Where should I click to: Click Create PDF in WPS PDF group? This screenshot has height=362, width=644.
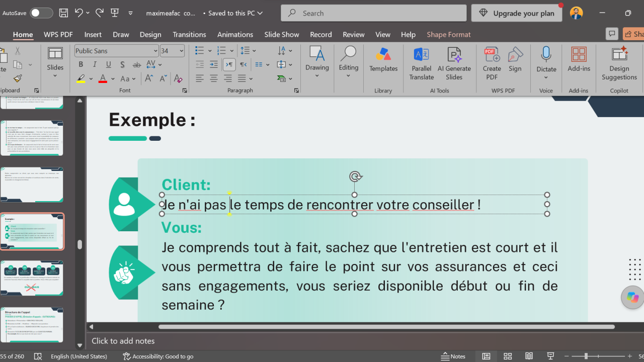pyautogui.click(x=492, y=64)
